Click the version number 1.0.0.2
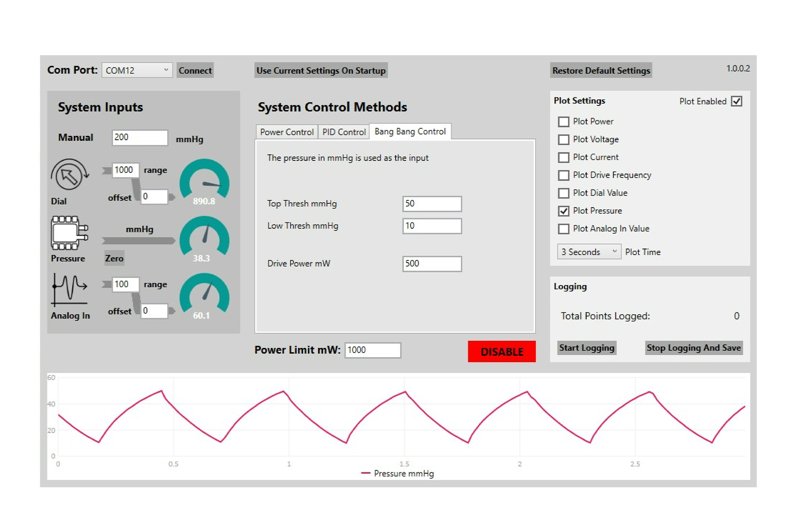 738,69
